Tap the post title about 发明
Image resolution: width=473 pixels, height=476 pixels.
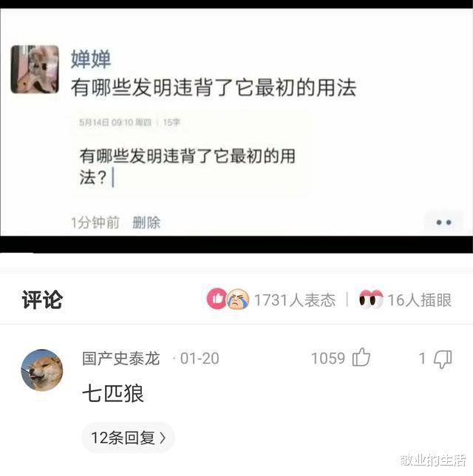coord(214,87)
